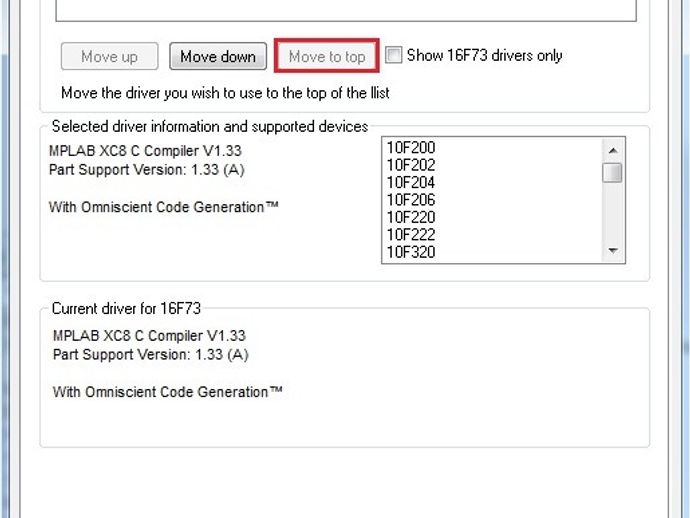Image resolution: width=690 pixels, height=518 pixels.
Task: Click the Move to top button
Action: coord(327,56)
